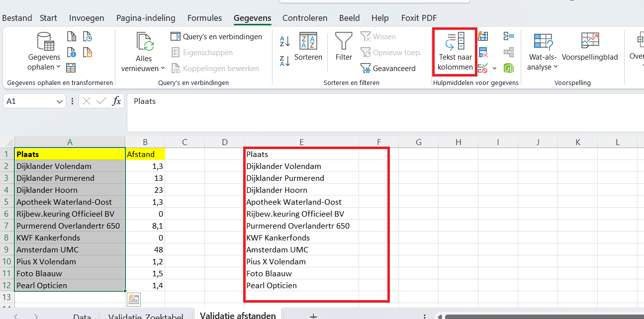The width and height of the screenshot is (644, 319).
Task: Switch to the Invoegen ribbon tab
Action: pyautogui.click(x=87, y=18)
